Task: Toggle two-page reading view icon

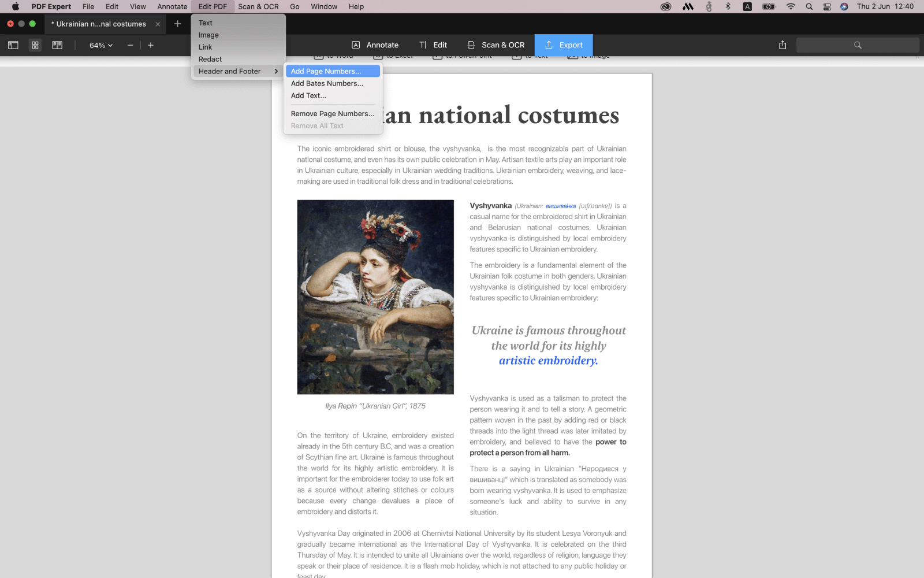Action: 57,45
